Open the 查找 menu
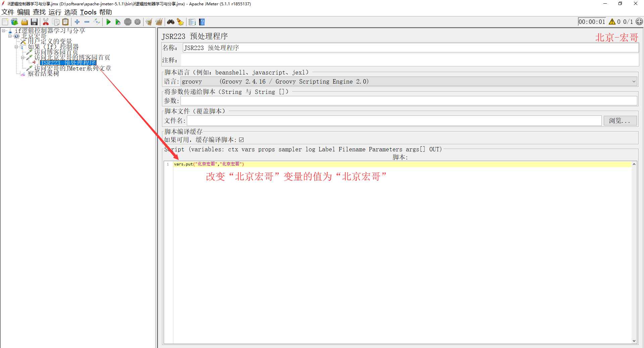 coord(39,12)
